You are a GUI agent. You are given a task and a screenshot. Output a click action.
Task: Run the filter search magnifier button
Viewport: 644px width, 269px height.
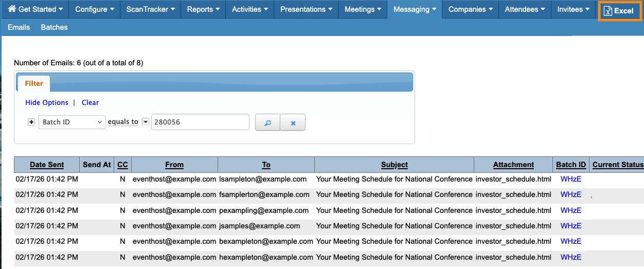click(267, 123)
